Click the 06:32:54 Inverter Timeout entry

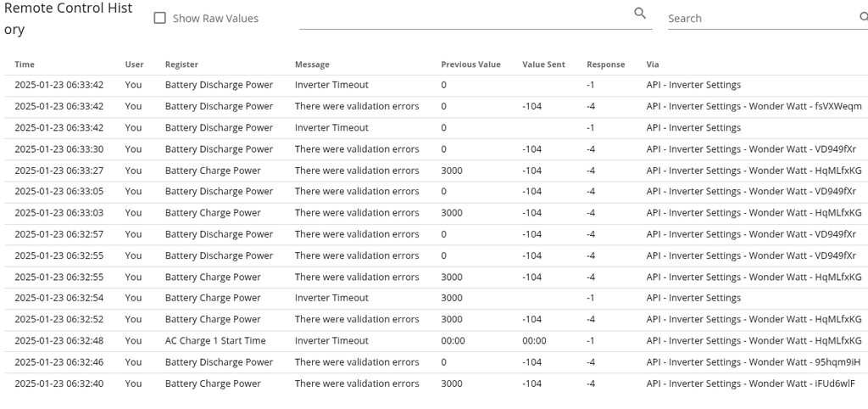tap(331, 299)
